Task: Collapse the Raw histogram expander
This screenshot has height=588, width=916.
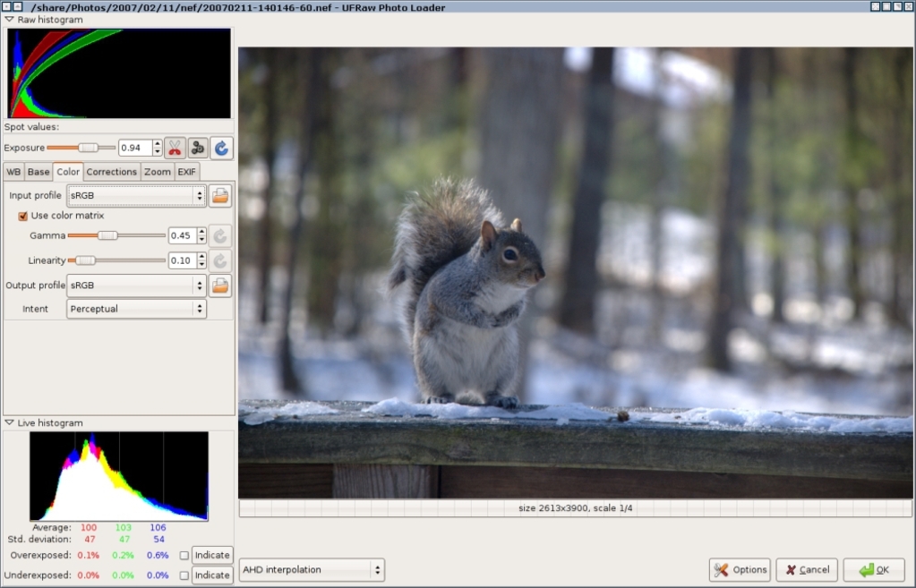Action: [9, 20]
